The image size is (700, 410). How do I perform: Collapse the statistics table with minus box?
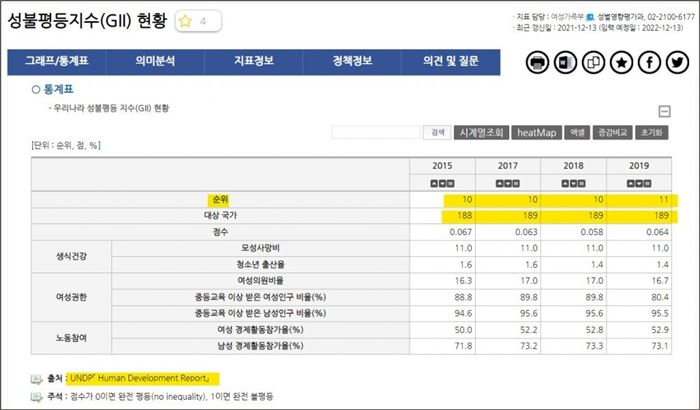coord(664,112)
